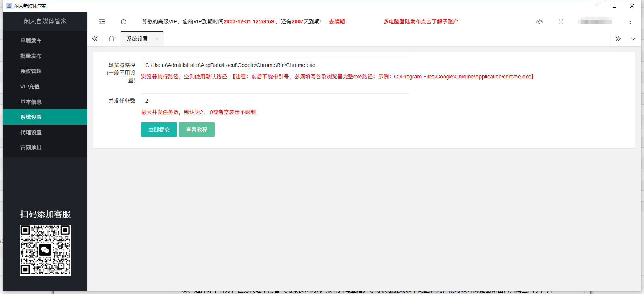Open 授权管理 in the sidebar
This screenshot has height=294, width=644.
45,71
